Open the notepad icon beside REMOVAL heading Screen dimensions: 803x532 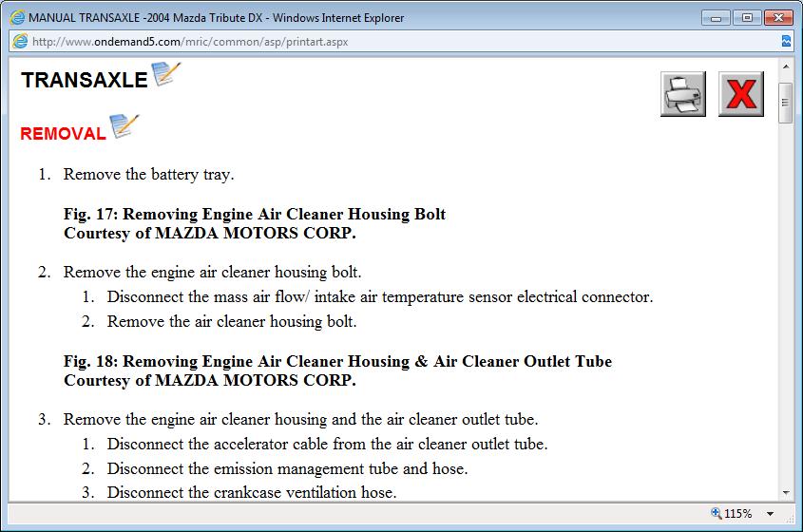(124, 126)
